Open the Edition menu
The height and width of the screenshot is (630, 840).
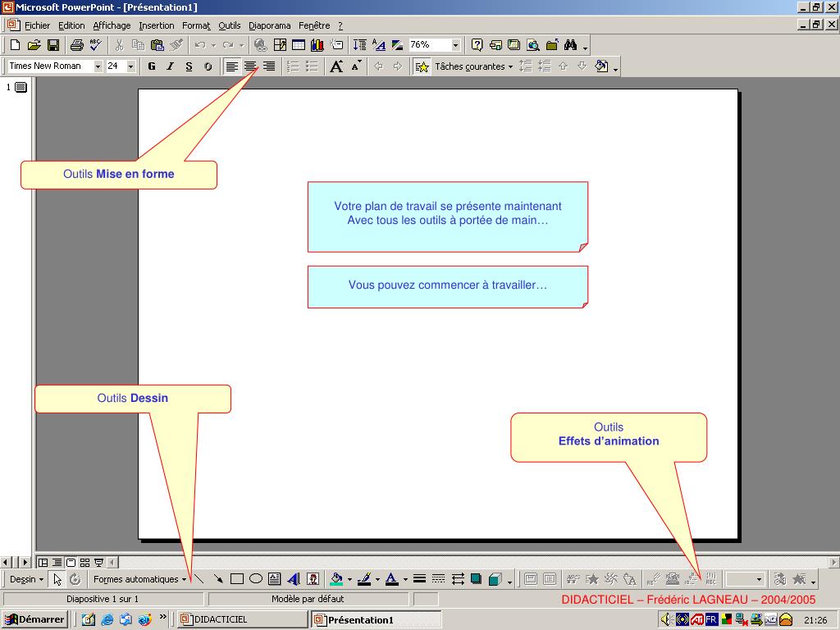(71, 25)
